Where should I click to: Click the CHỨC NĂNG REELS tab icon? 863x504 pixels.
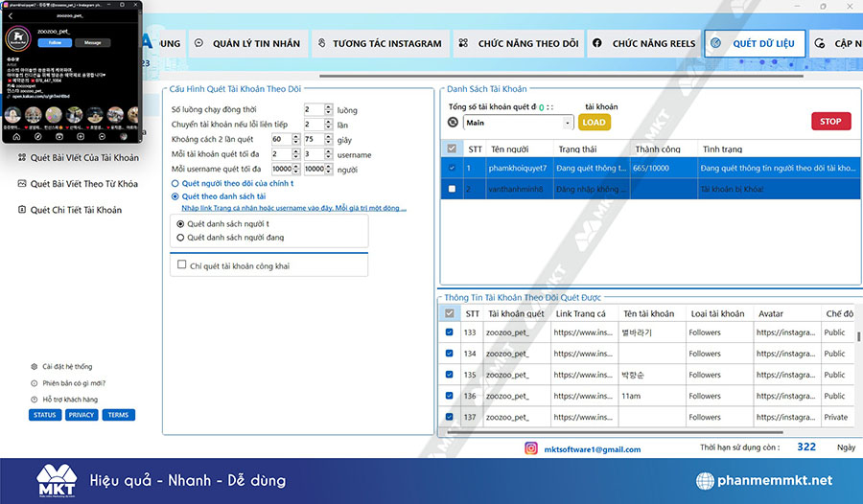click(597, 43)
